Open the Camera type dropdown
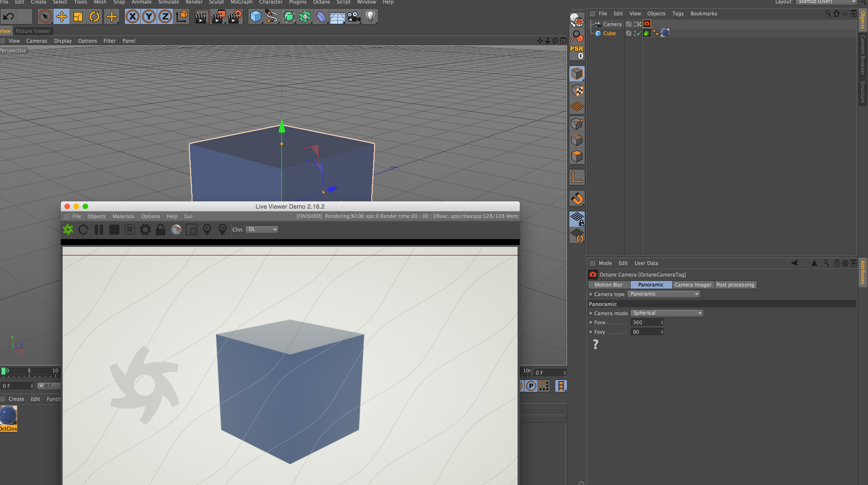Image resolution: width=868 pixels, height=485 pixels. [663, 294]
